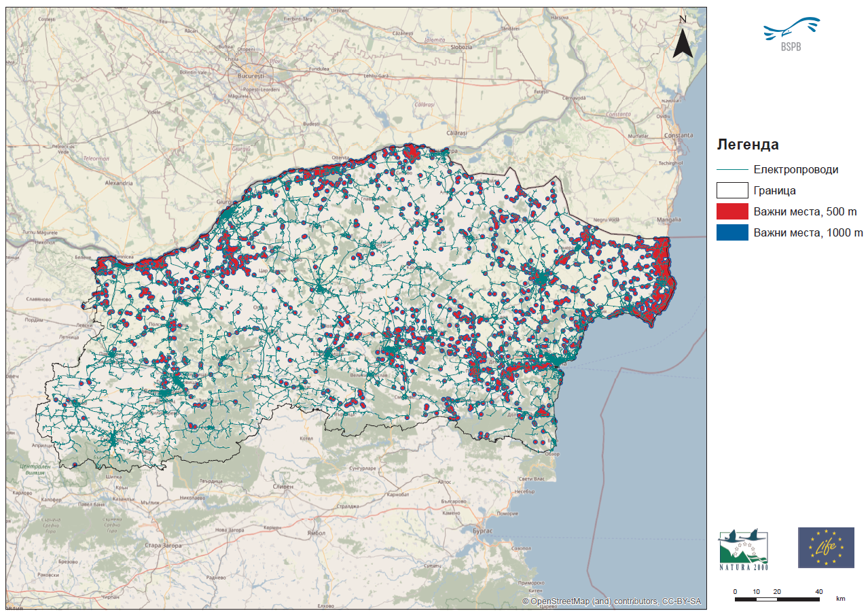Click the Стара Загора city label

click(164, 545)
